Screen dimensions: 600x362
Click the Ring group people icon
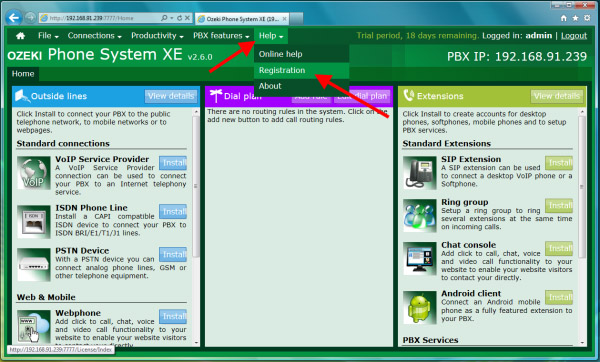tap(420, 216)
